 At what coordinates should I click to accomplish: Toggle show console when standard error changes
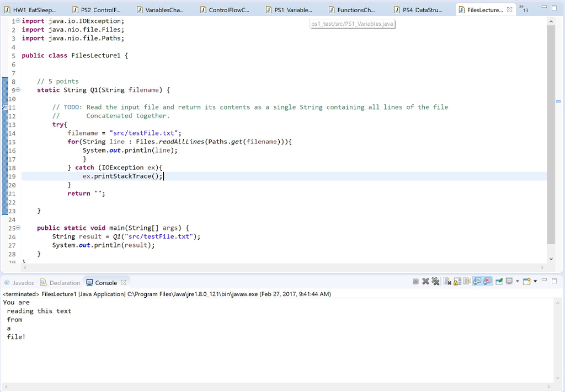[x=487, y=281]
